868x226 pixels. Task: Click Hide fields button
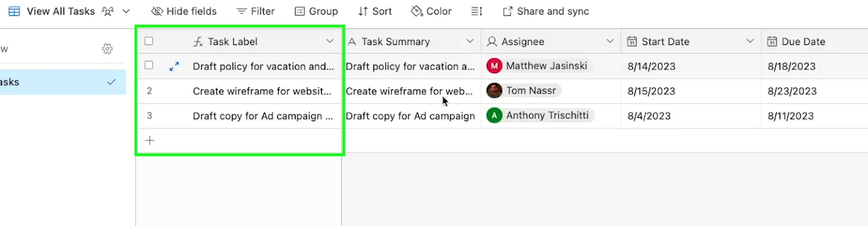(184, 11)
